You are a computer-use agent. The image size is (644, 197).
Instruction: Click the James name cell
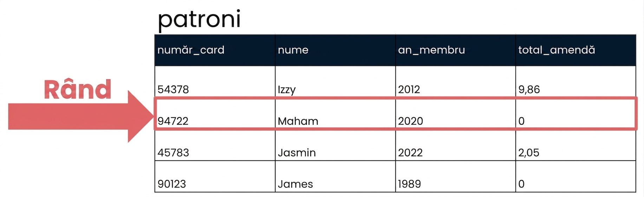(335, 177)
